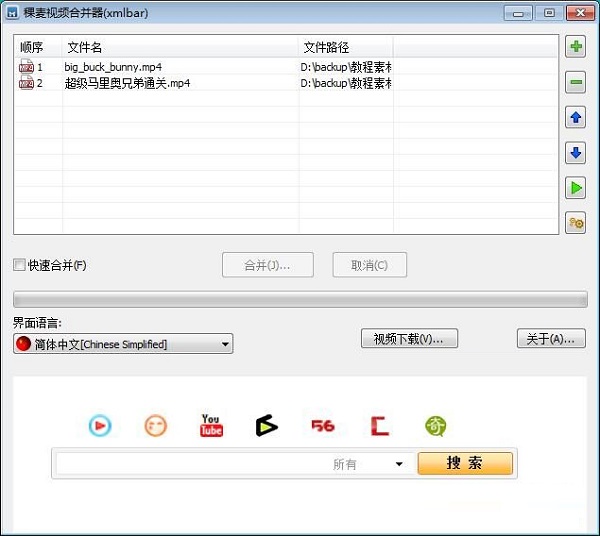Screen dimensions: 600x536
Task: Select 超级马里奥兄弟通关.mp4 in the list
Action: [127, 83]
